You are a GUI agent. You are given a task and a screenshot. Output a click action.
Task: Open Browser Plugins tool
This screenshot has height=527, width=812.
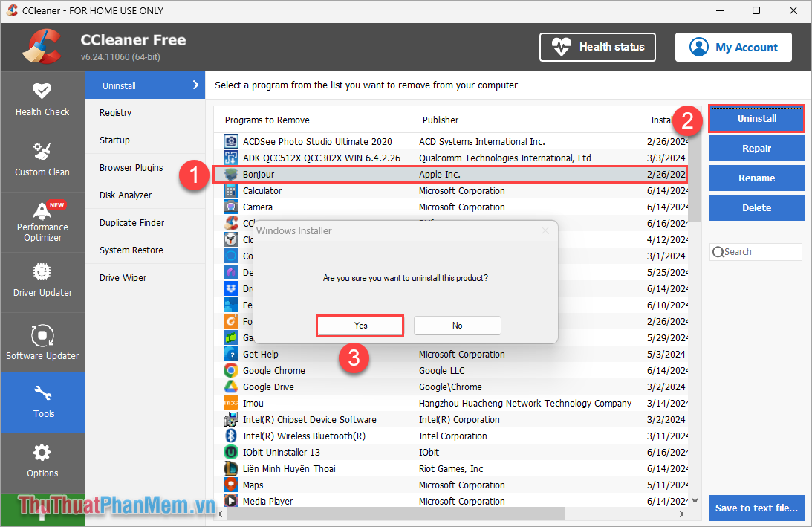tap(145, 167)
